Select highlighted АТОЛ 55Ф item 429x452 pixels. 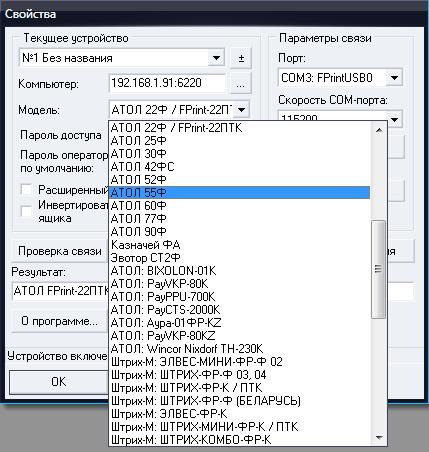pyautogui.click(x=239, y=193)
